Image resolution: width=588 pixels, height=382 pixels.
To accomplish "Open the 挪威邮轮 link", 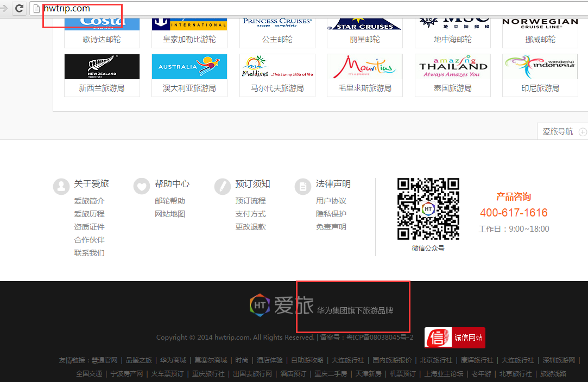I will coord(540,40).
